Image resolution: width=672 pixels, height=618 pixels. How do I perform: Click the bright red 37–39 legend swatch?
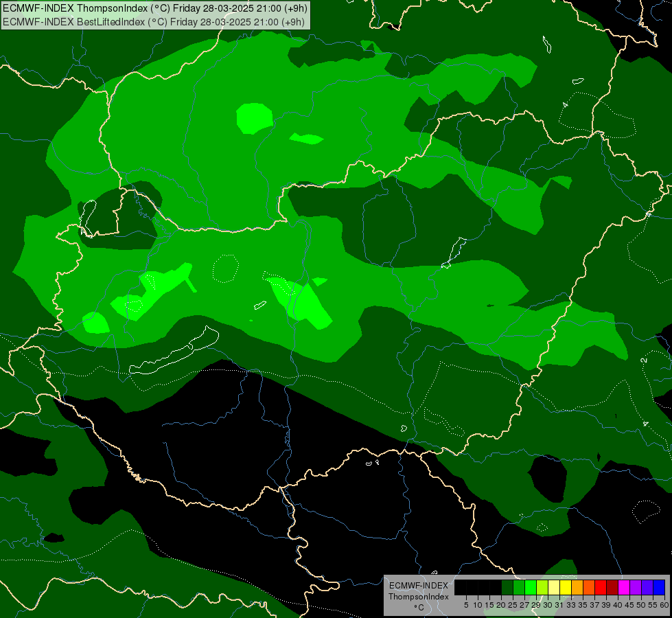601,587
